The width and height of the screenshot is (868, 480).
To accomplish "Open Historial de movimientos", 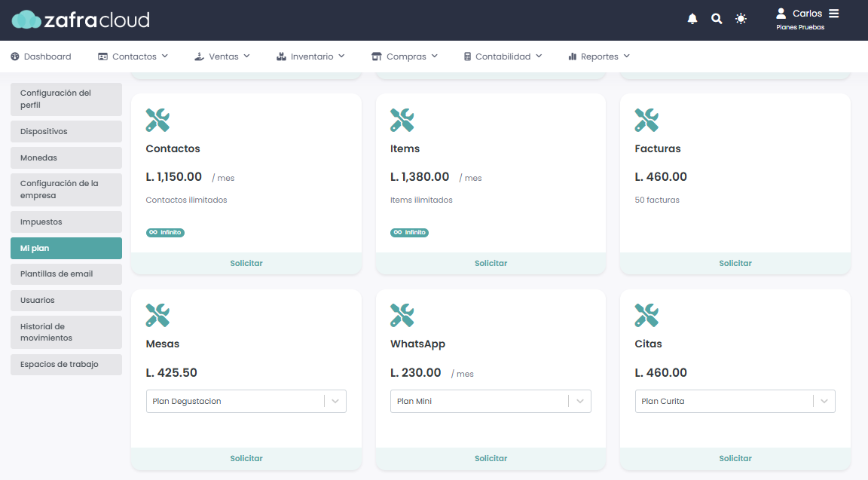I will (x=66, y=332).
